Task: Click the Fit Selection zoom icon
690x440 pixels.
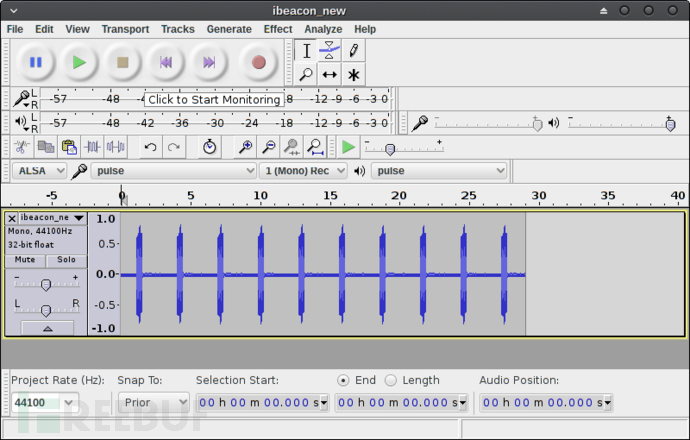Action: coord(292,147)
